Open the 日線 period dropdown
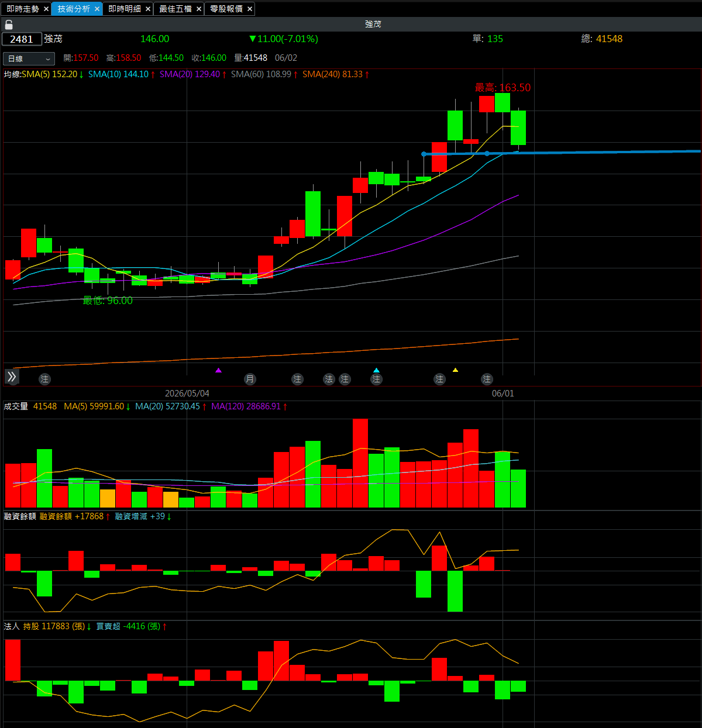 [29, 58]
